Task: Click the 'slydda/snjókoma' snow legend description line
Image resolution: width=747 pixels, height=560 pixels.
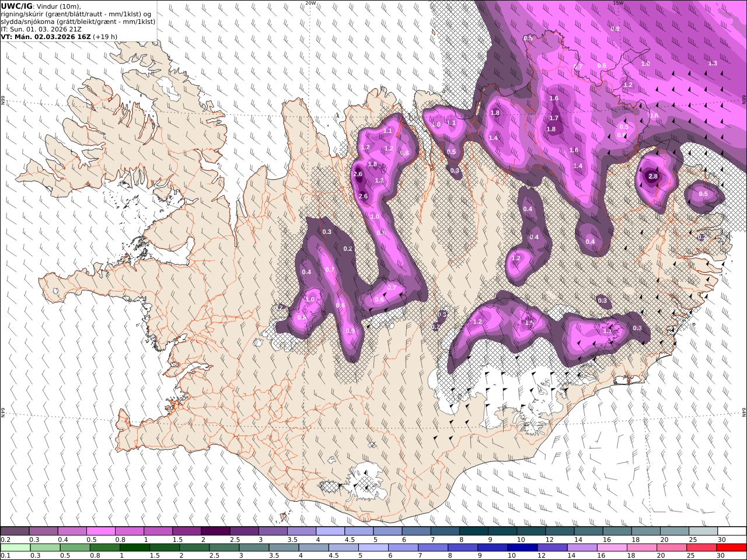Action: (x=78, y=22)
